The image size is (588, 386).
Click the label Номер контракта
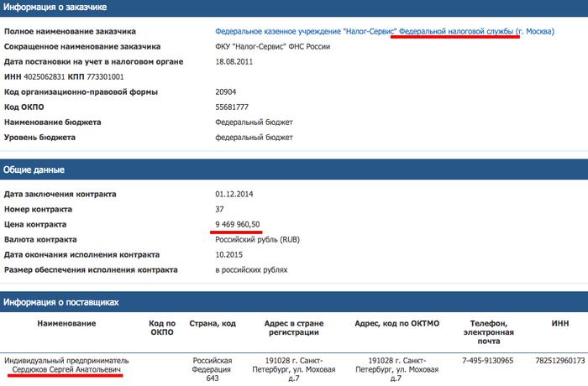(x=38, y=210)
